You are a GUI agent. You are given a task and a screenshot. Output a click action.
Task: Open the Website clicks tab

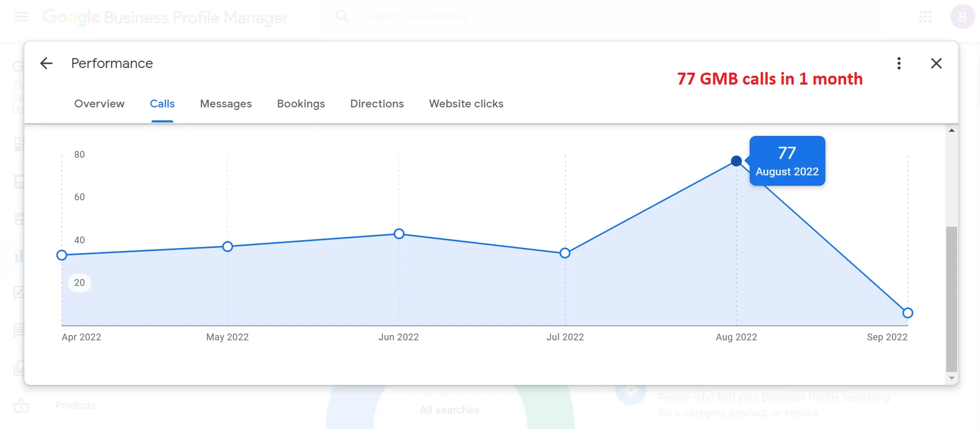tap(466, 104)
